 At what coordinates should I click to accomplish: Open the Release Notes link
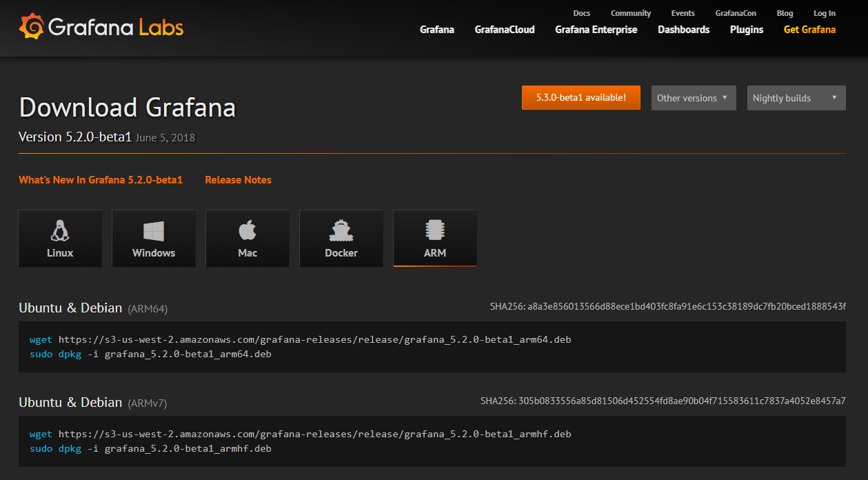coord(238,180)
